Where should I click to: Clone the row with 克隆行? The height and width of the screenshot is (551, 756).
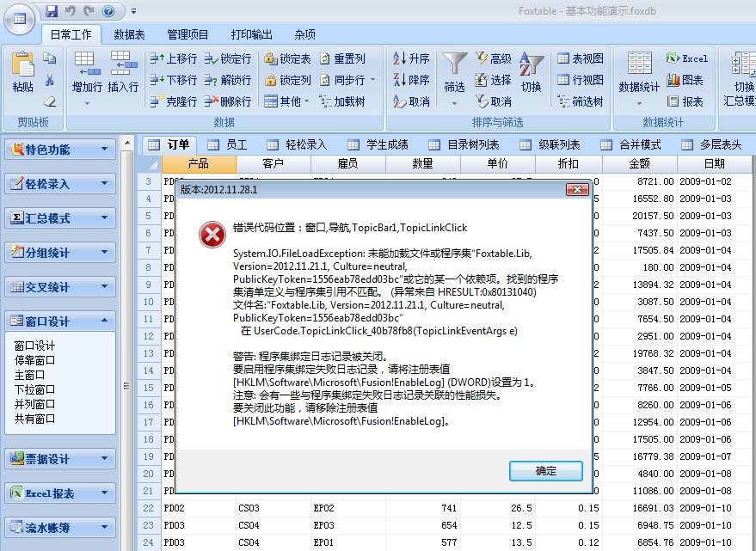coord(173,101)
